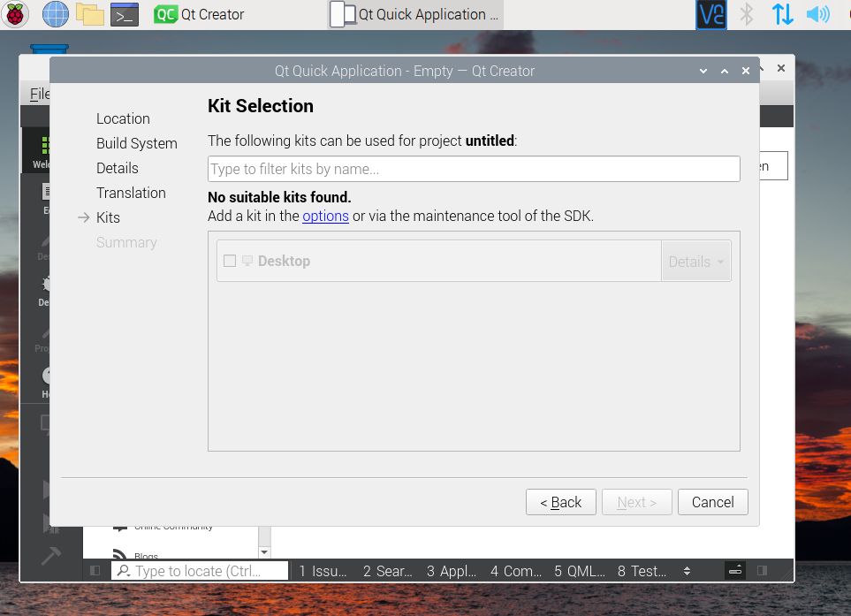Select the Location wizard step
Image resolution: width=851 pixels, height=616 pixels.
(x=123, y=118)
